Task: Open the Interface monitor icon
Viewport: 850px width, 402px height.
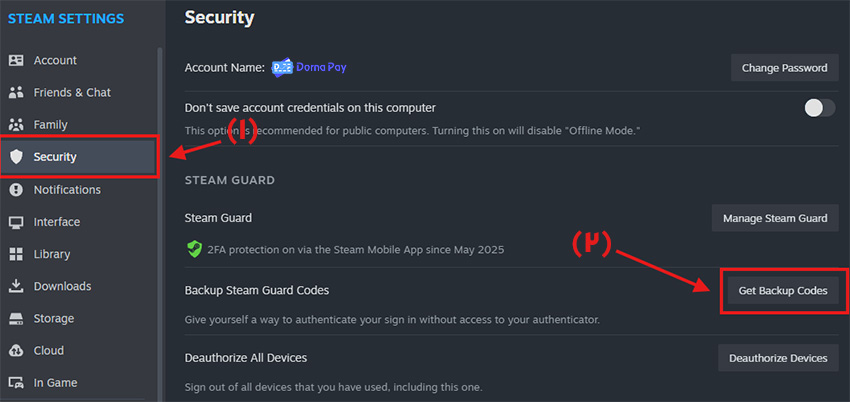Action: point(17,222)
